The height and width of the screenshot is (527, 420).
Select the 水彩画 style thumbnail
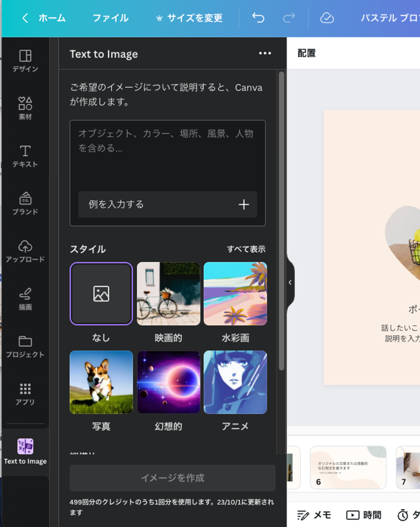[x=235, y=294]
